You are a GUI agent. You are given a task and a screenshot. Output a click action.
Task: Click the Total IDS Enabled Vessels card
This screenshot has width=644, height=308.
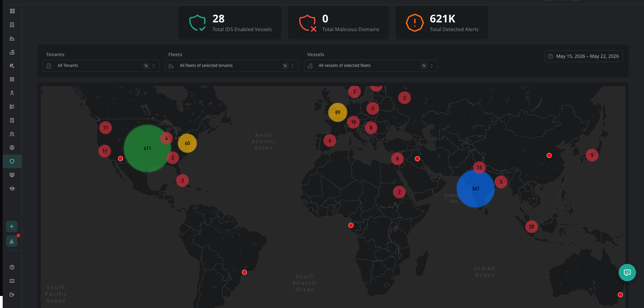(229, 23)
